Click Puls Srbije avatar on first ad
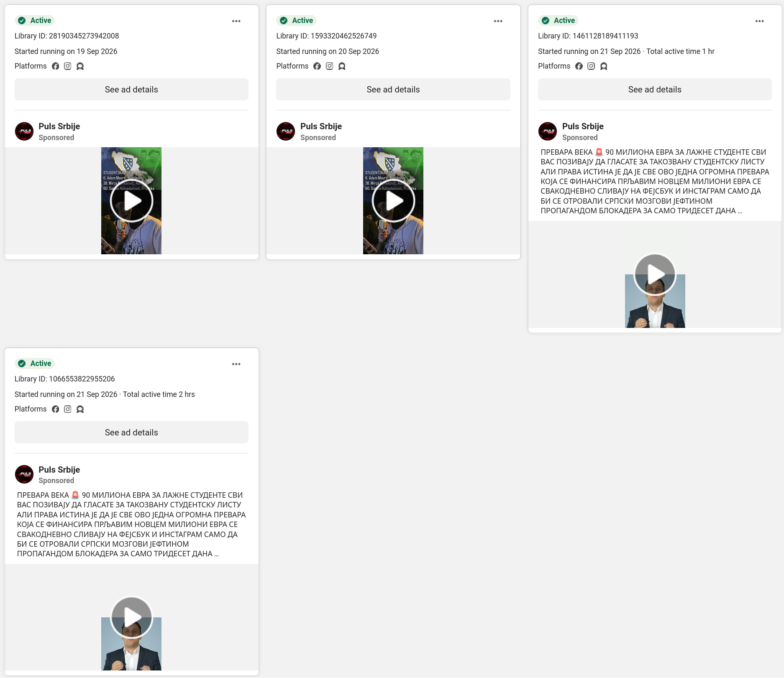The image size is (784, 678). [x=24, y=131]
